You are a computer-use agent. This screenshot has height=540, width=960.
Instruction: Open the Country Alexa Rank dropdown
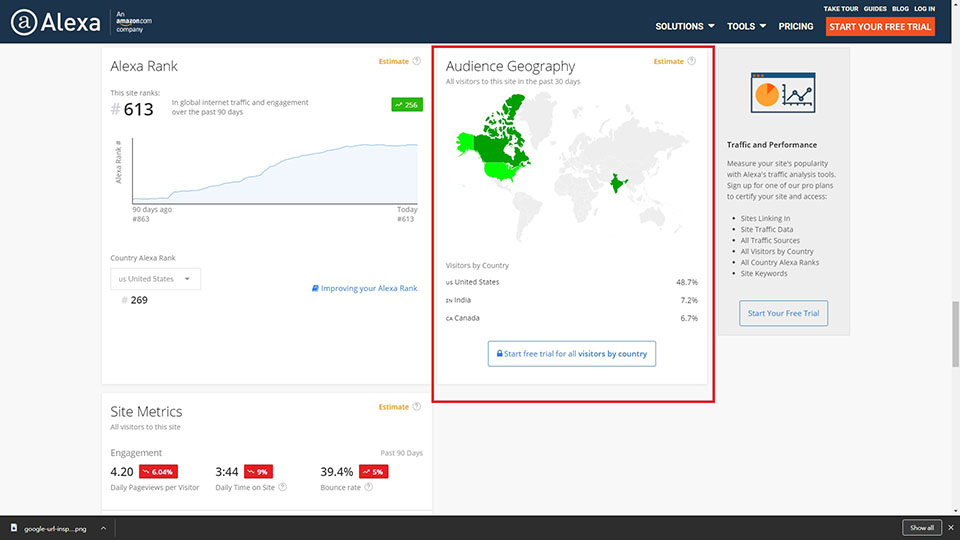point(156,279)
